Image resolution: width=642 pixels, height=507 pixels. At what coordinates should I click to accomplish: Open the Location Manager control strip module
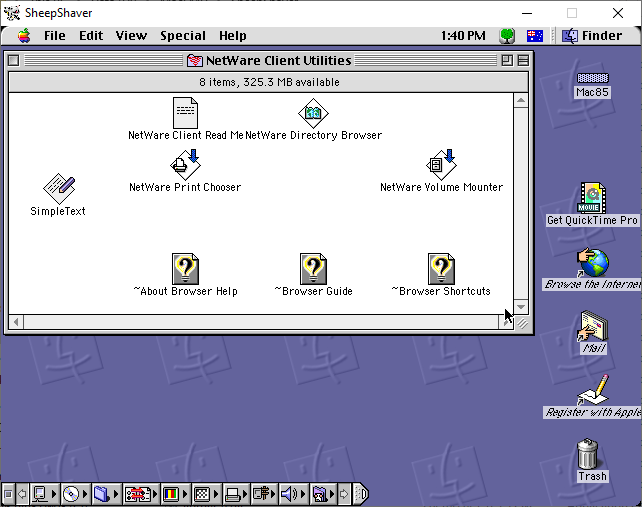(x=141, y=494)
